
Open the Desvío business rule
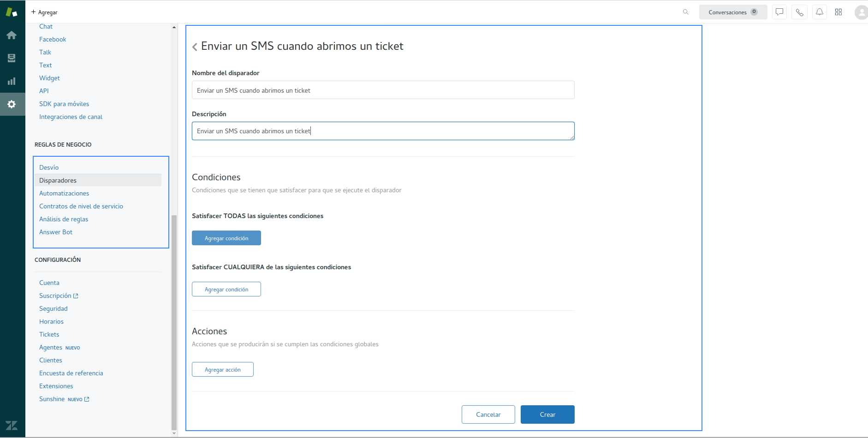click(x=49, y=167)
